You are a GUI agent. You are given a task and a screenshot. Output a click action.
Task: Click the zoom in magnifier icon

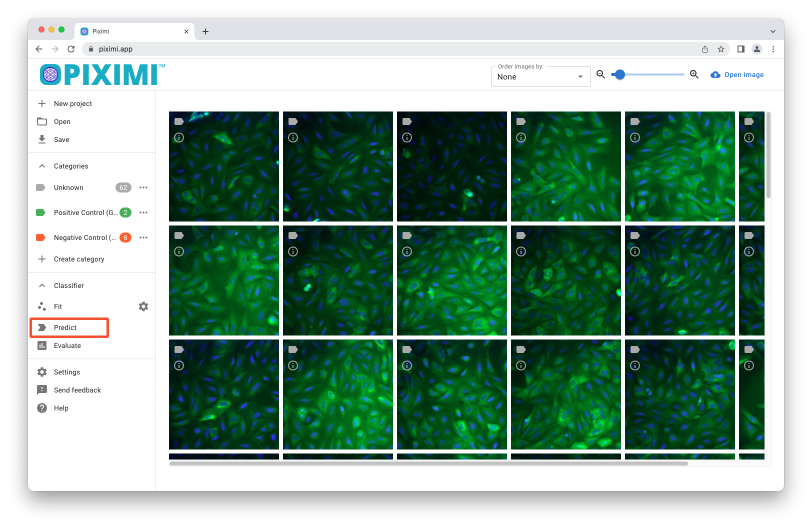coord(694,74)
